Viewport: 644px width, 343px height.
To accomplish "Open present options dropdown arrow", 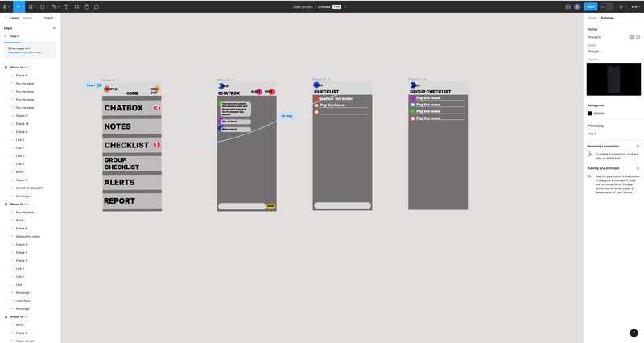I will [626, 7].
